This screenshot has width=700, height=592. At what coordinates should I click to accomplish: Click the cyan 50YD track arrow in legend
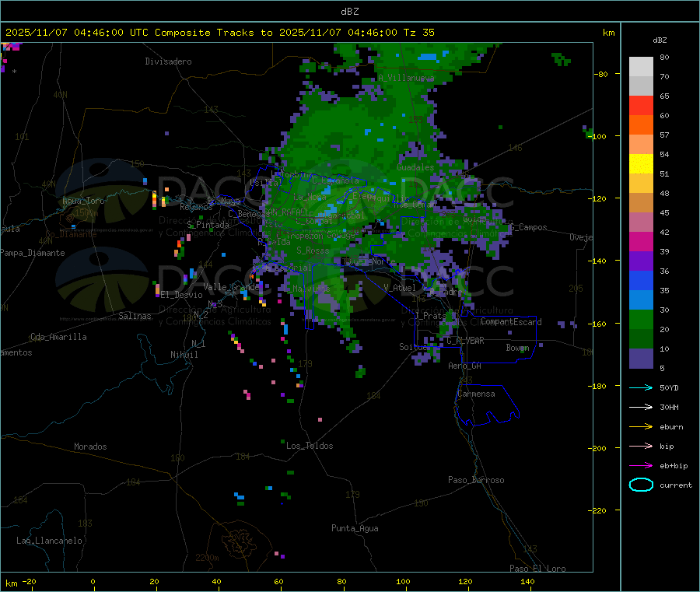(x=641, y=387)
